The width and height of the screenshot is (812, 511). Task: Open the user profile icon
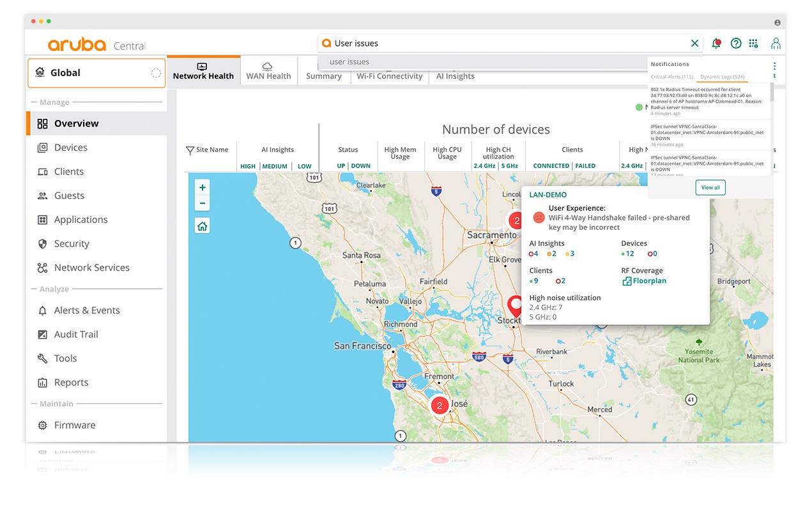[x=776, y=43]
